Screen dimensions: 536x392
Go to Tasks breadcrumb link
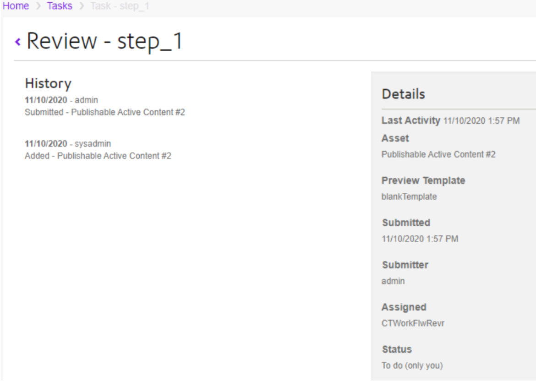tap(60, 6)
